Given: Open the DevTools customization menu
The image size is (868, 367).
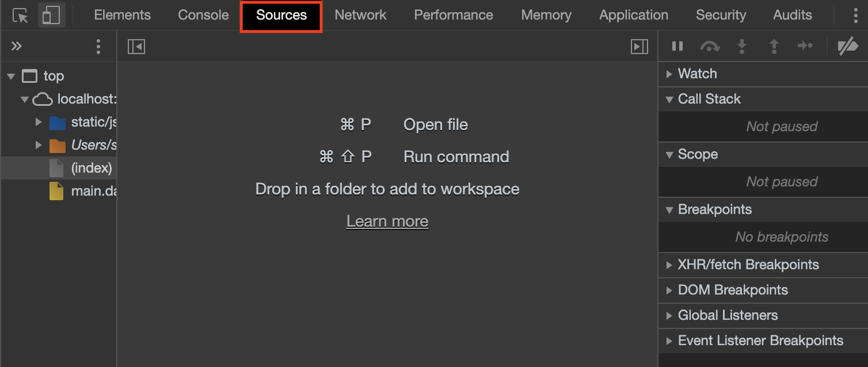Looking at the screenshot, I should (856, 14).
